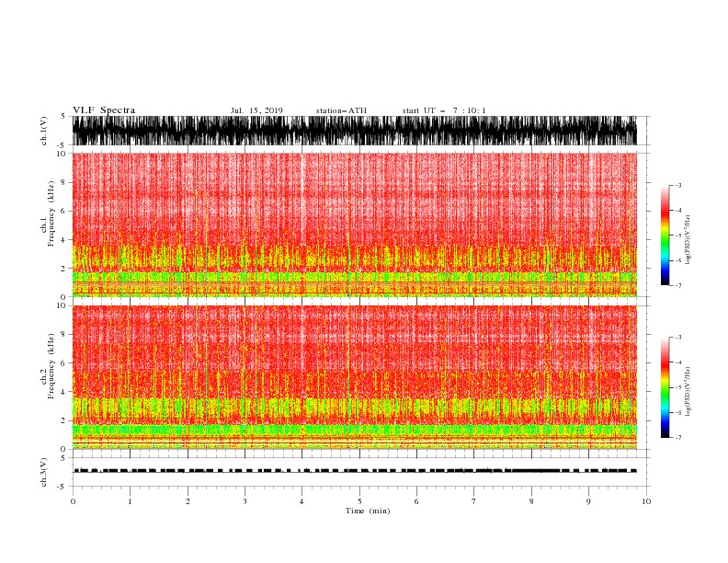Viewport: 728px width, 563px height.
Task: Click the date "Jul. 15, 2019"
Action: [x=256, y=110]
